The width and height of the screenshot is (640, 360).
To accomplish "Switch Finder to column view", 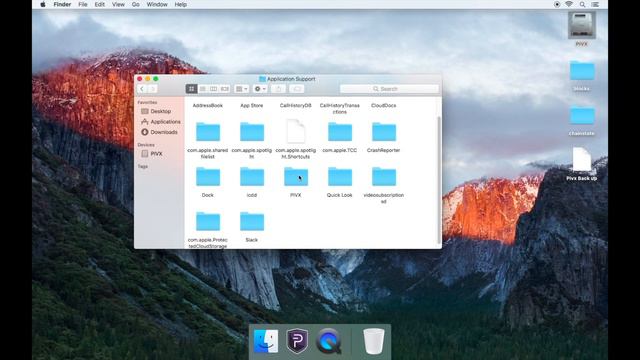I will coord(213,89).
